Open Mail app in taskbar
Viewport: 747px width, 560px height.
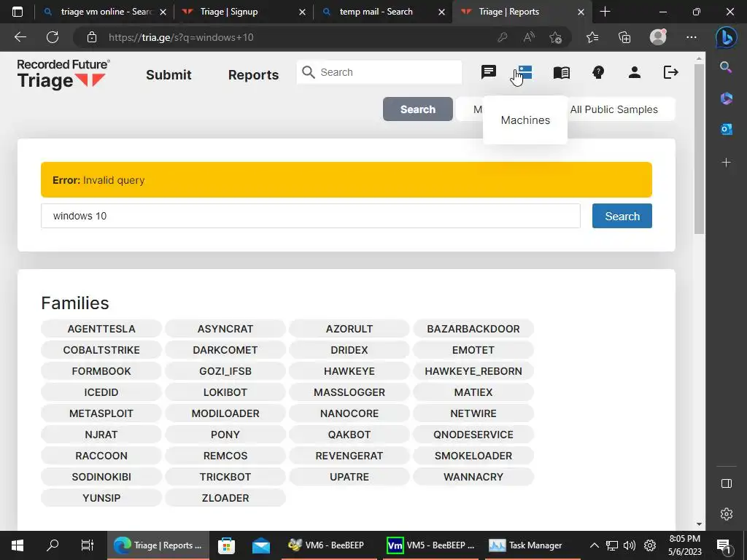(261, 545)
